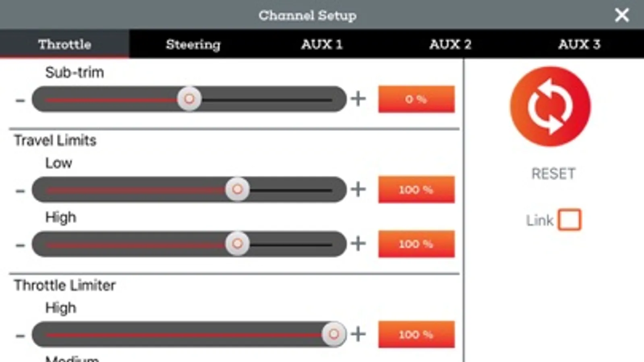
Task: Decrease Travel Limits Low with minus
Action: point(20,190)
